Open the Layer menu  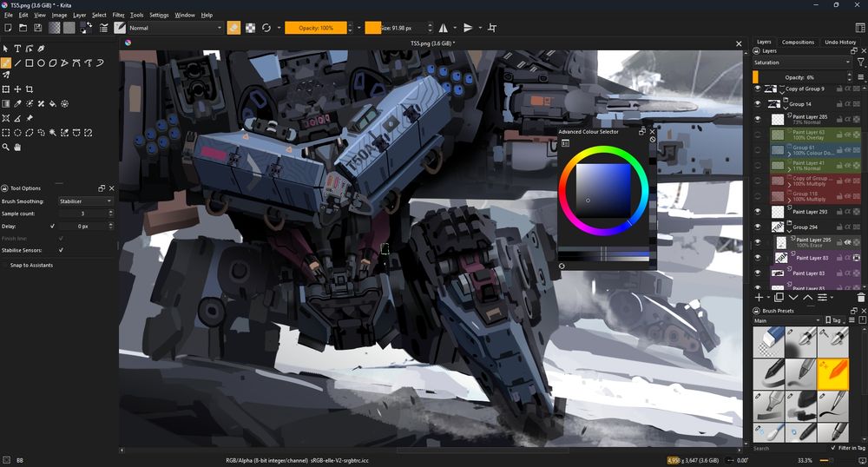80,15
